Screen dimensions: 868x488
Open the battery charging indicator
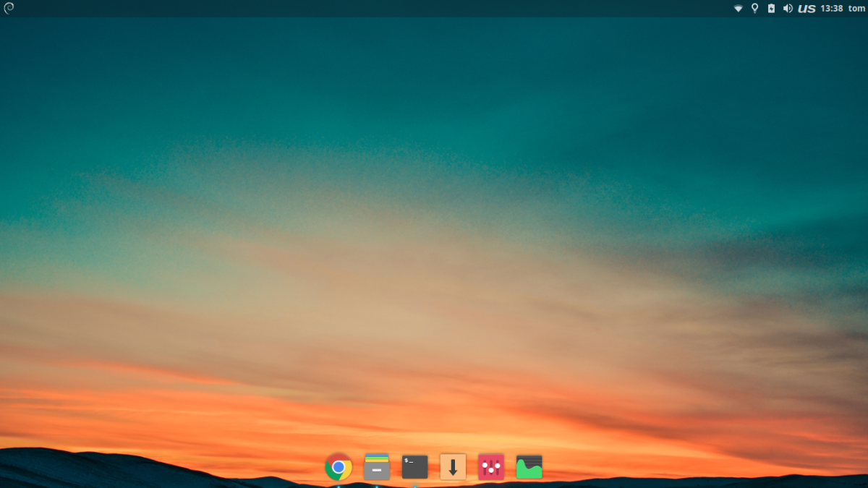point(771,9)
